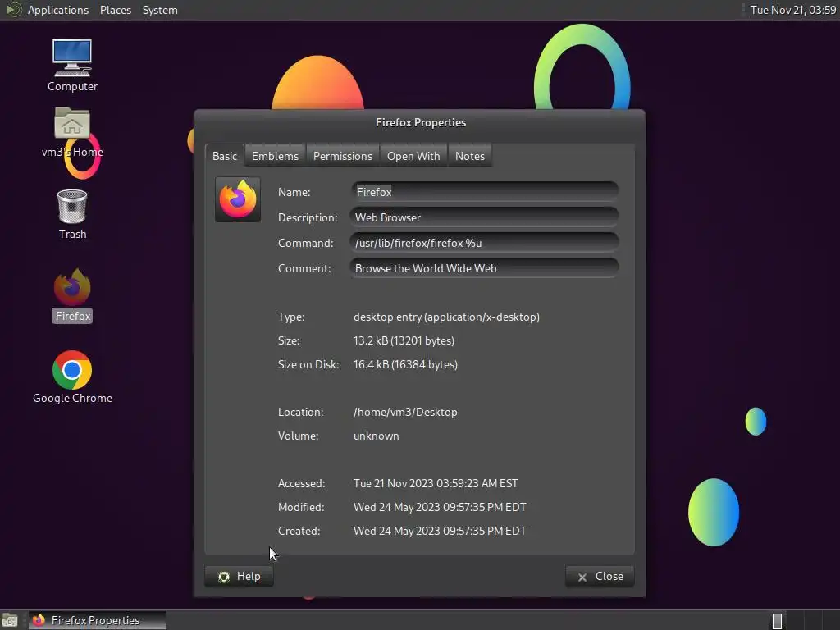Image resolution: width=840 pixels, height=630 pixels.
Task: Click the location value '/home/vm3/Desktop'
Action: (405, 412)
